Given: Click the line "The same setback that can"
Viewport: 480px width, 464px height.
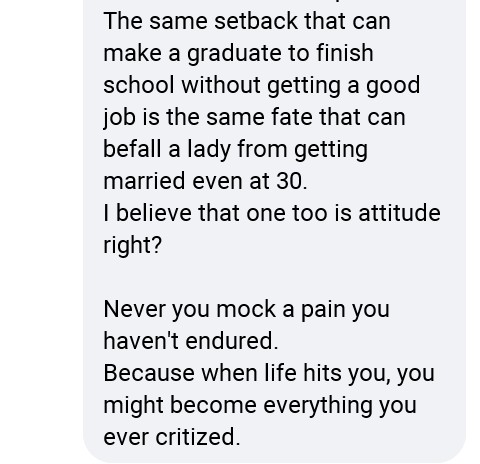Looking at the screenshot, I should 247,21.
